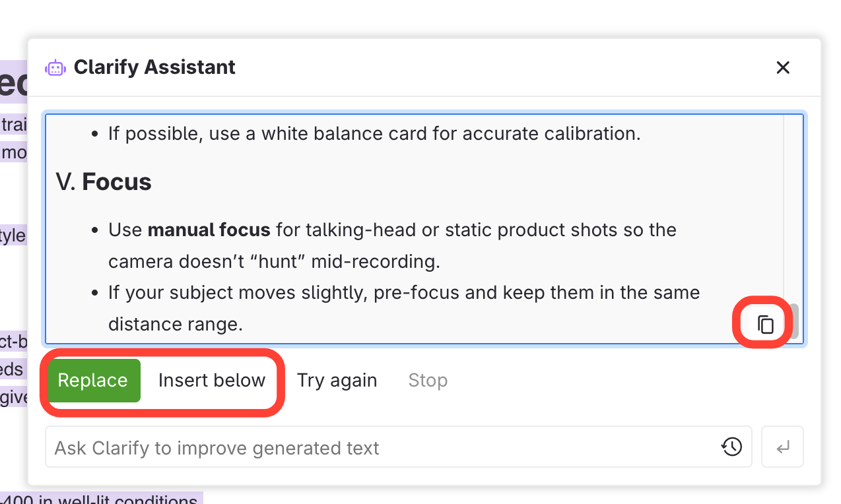Stop the text generation
841x504 pixels.
point(428,381)
